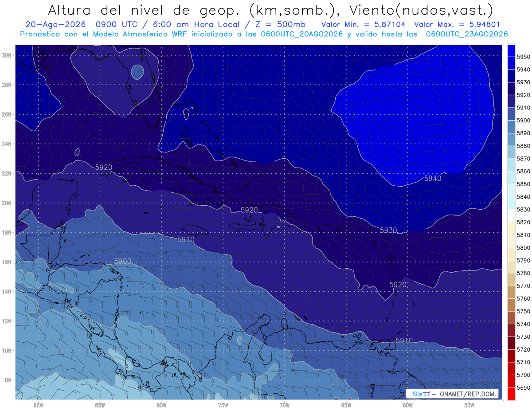The width and height of the screenshot is (532, 411).
Task: Click the bright red swatch at scale bottom
Action: click(511, 394)
